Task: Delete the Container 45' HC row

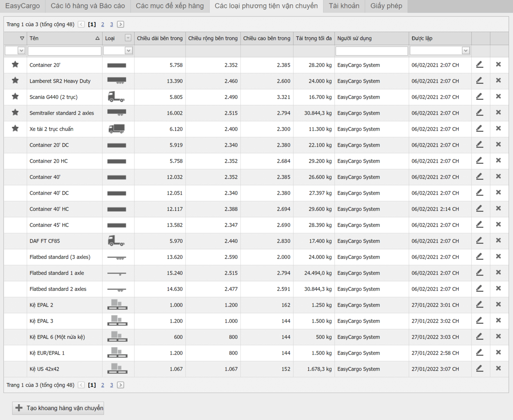Action: (498, 225)
